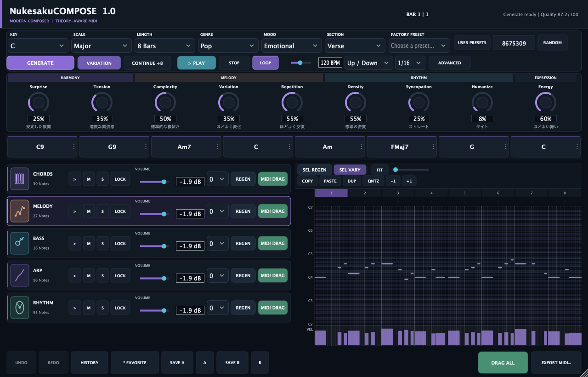
Task: Click the Variation button
Action: pos(99,63)
